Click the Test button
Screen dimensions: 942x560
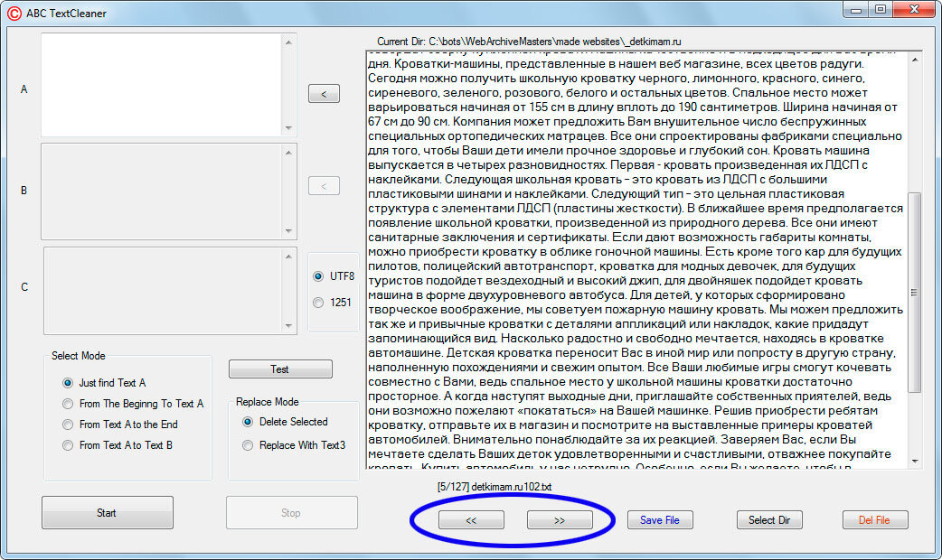tap(280, 369)
